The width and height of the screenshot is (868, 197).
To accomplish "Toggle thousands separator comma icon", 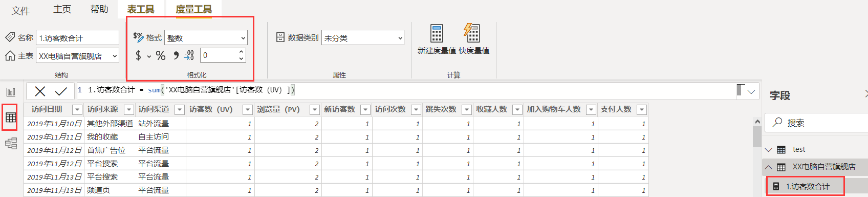I will (176, 55).
